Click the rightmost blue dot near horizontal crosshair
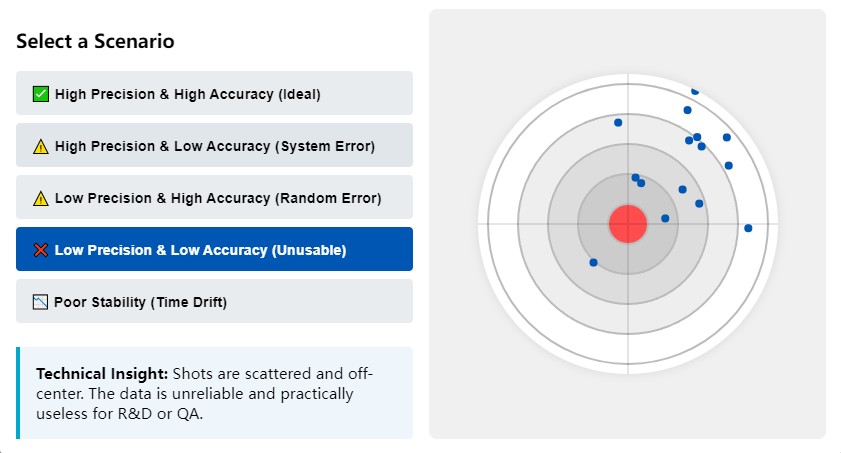The width and height of the screenshot is (841, 453). click(x=748, y=229)
